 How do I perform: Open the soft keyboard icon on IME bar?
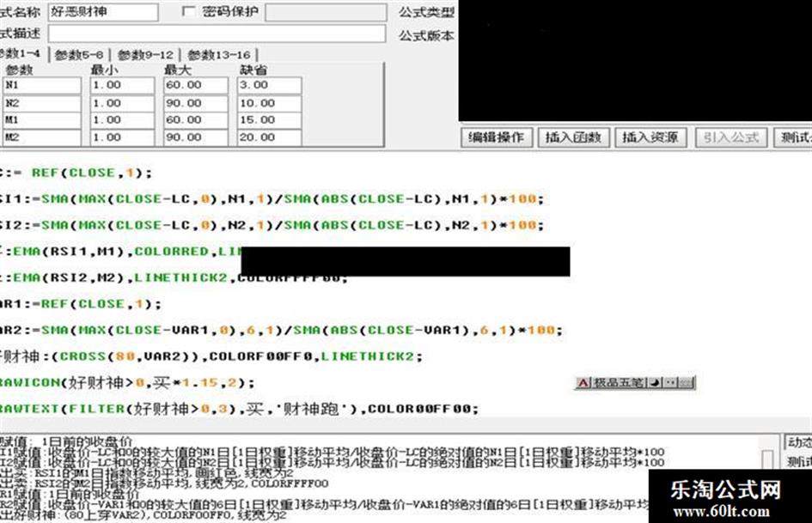(x=686, y=383)
